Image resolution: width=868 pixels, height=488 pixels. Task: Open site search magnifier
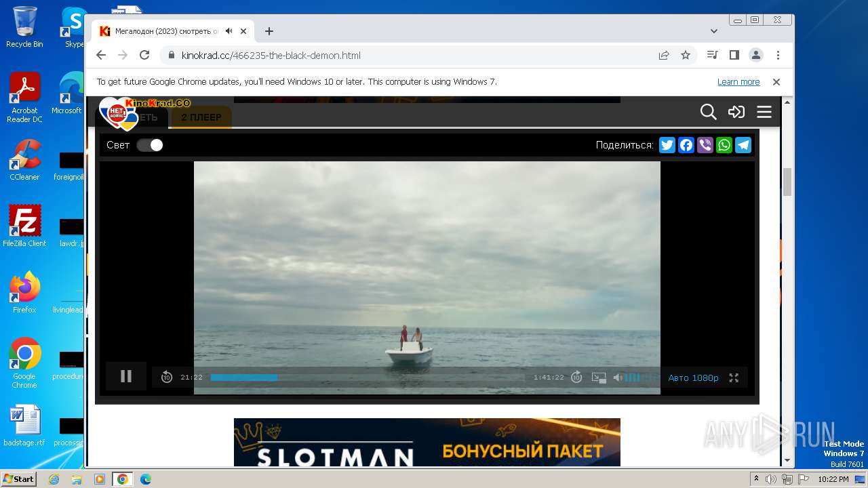point(708,112)
